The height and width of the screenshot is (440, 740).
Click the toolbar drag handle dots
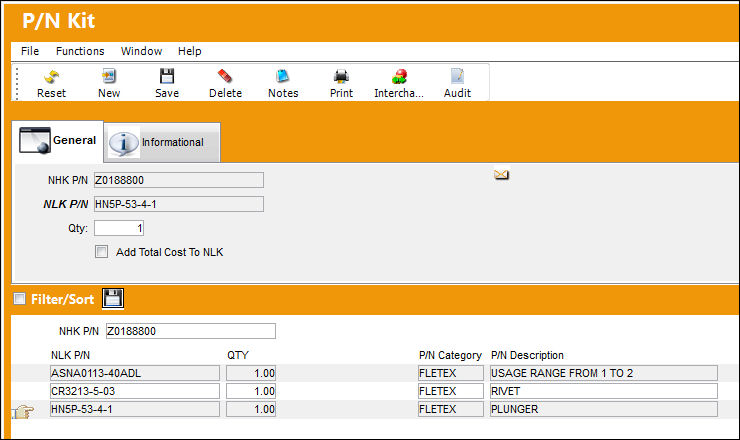pyautogui.click(x=17, y=84)
